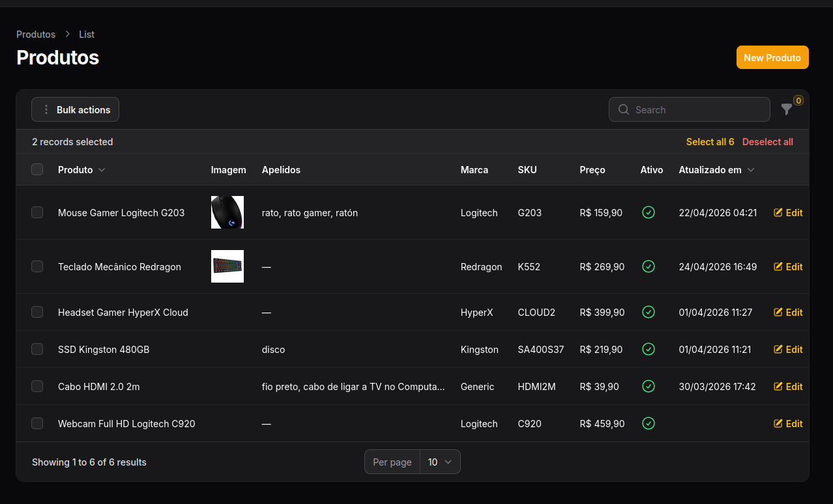833x504 pixels.
Task: Click the active check icon for Headset Gamer HyperX Cloud
Action: point(649,312)
